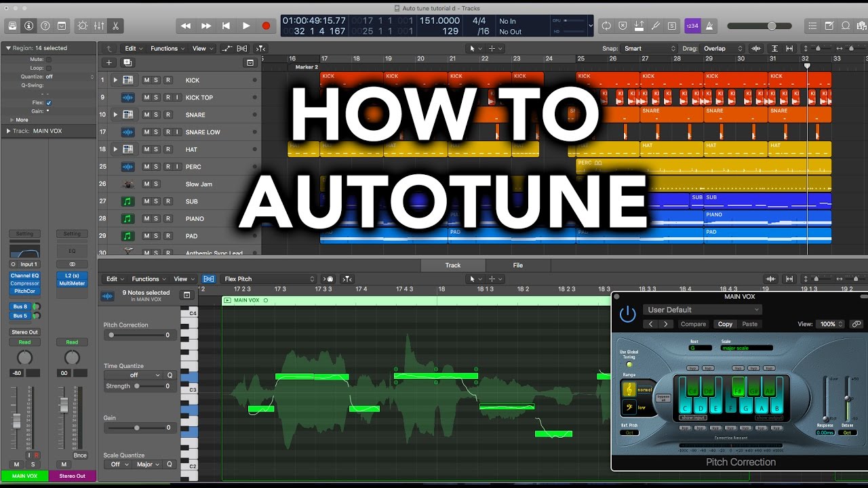This screenshot has width=868, height=488.
Task: Click the Paste button in plugin window
Action: coord(749,324)
